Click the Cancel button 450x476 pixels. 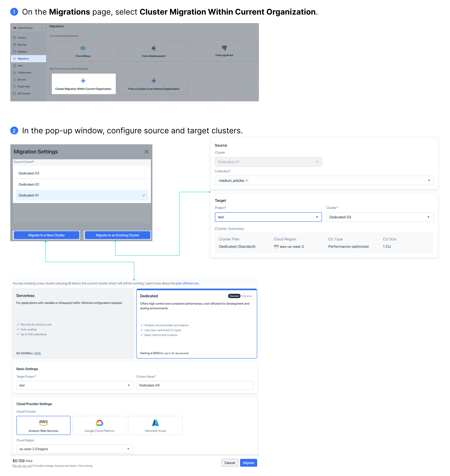tap(230, 463)
